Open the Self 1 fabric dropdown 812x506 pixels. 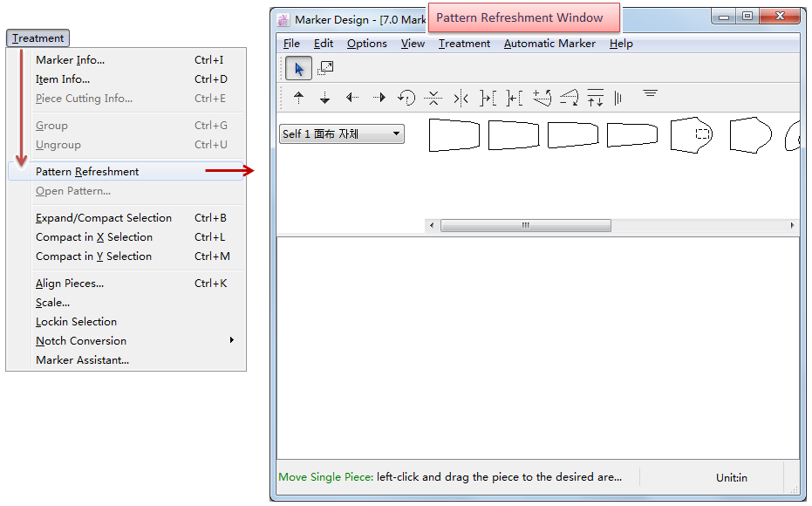pos(342,134)
